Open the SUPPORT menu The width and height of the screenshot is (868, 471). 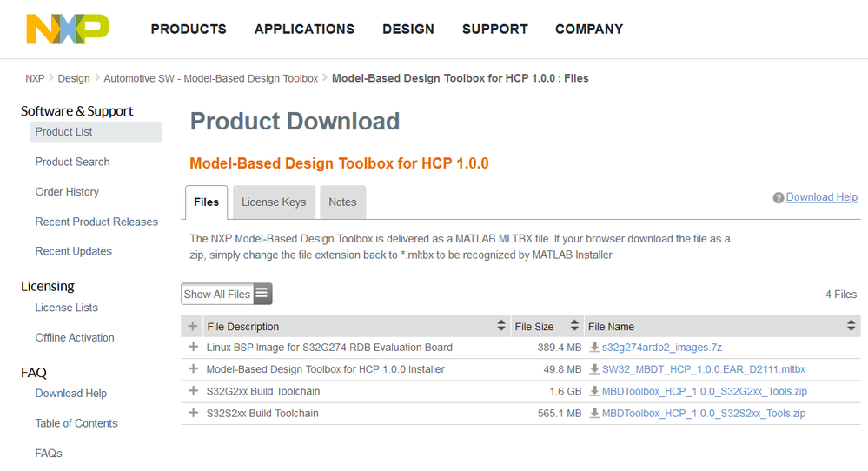tap(495, 30)
